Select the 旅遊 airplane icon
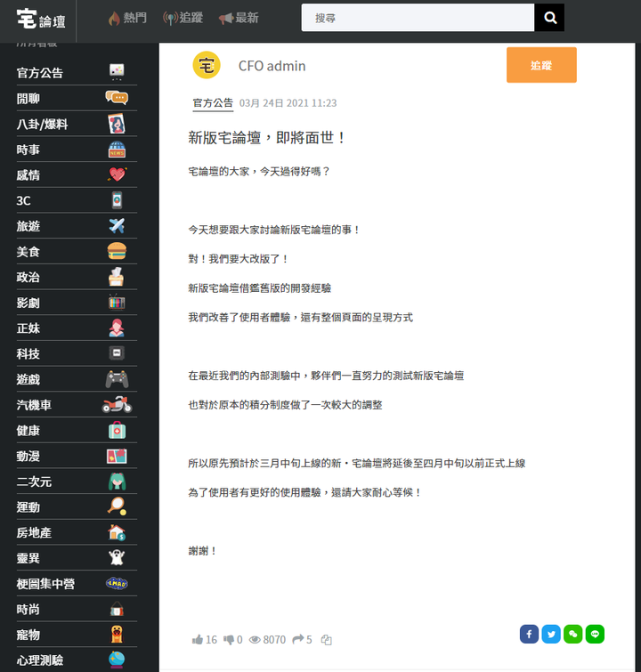Image resolution: width=641 pixels, height=672 pixels. (117, 225)
